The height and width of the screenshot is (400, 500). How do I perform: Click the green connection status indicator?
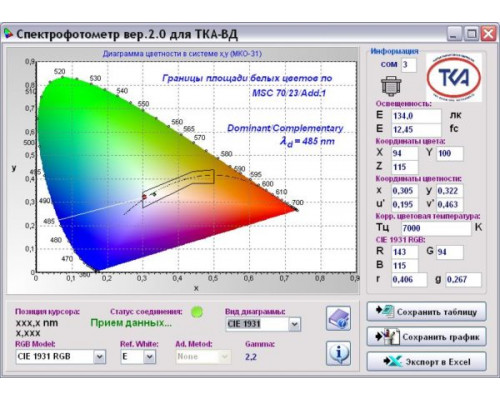coord(197,312)
